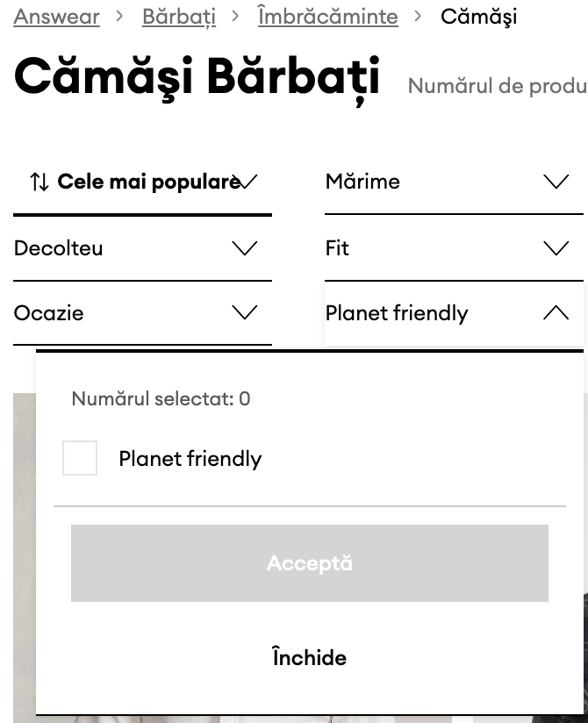Go to Bărbați category via breadcrumb

pyautogui.click(x=179, y=17)
